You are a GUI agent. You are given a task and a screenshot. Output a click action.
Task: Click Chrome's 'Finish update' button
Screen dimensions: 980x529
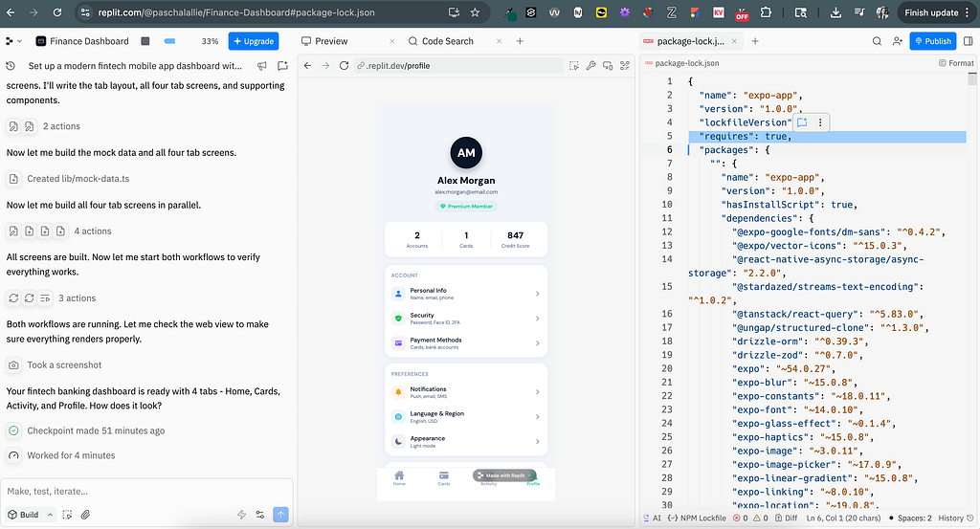[x=937, y=12]
